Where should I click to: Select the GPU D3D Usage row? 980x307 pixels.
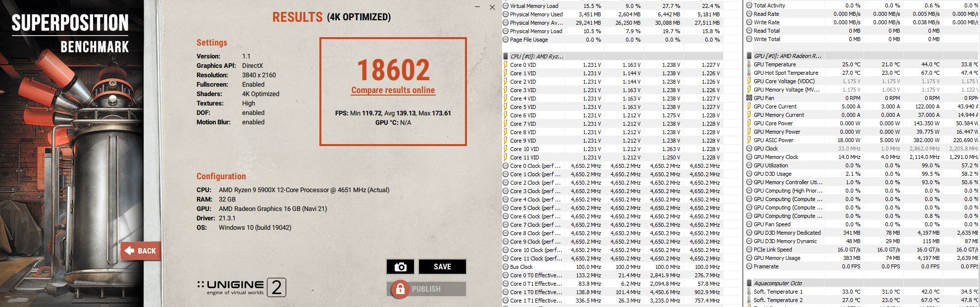coord(862,174)
